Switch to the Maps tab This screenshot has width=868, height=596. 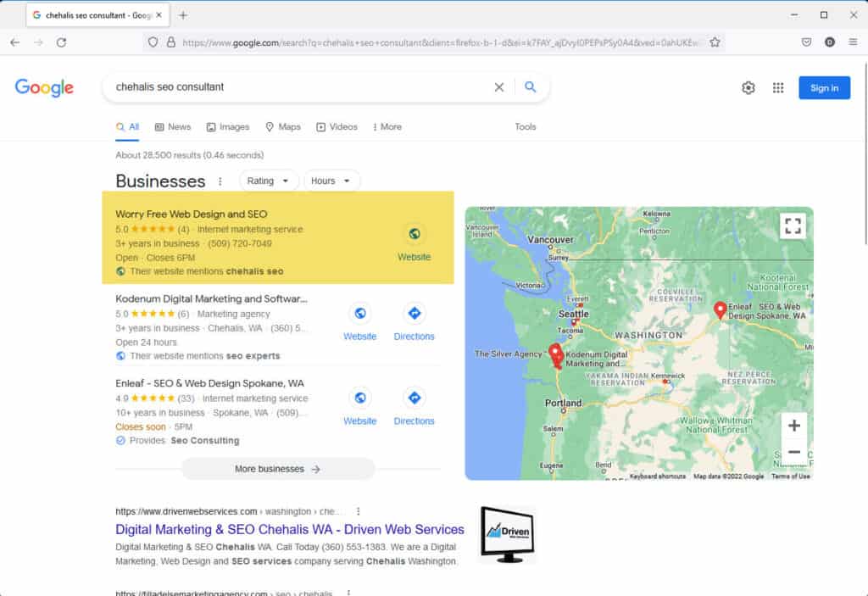283,127
